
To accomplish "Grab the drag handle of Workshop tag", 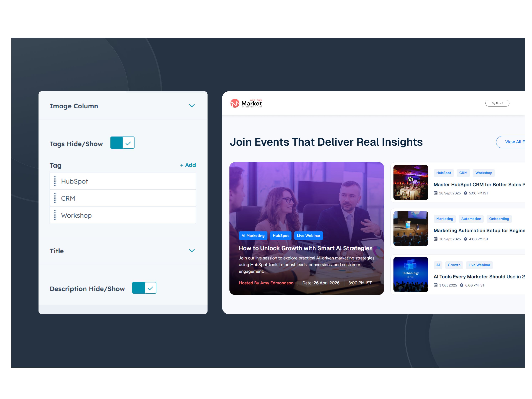I will click(x=55, y=215).
